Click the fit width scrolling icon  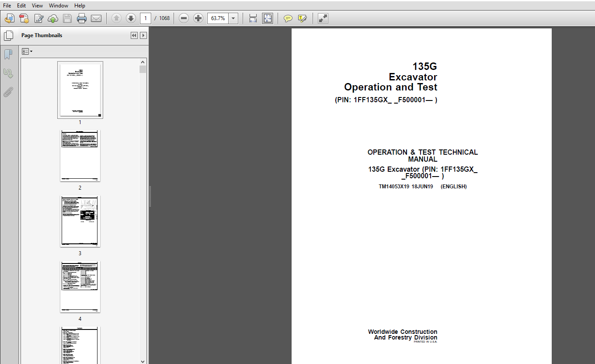pos(253,18)
